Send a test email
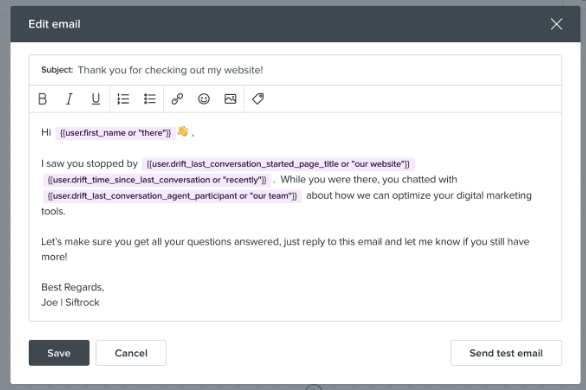 coord(506,353)
